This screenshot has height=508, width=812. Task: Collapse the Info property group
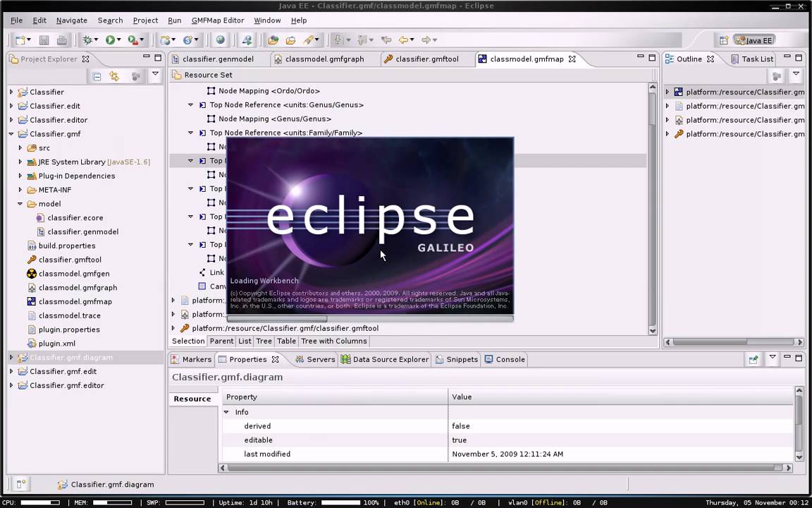click(x=226, y=412)
